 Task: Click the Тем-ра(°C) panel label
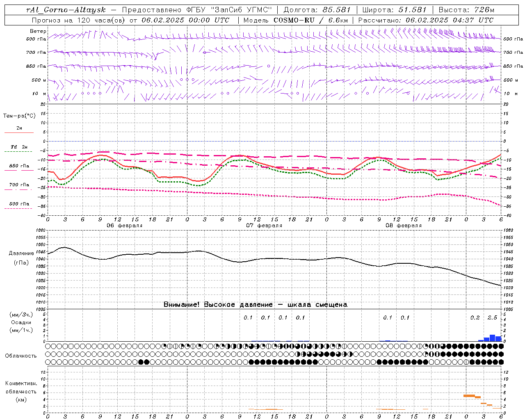pyautogui.click(x=19, y=116)
